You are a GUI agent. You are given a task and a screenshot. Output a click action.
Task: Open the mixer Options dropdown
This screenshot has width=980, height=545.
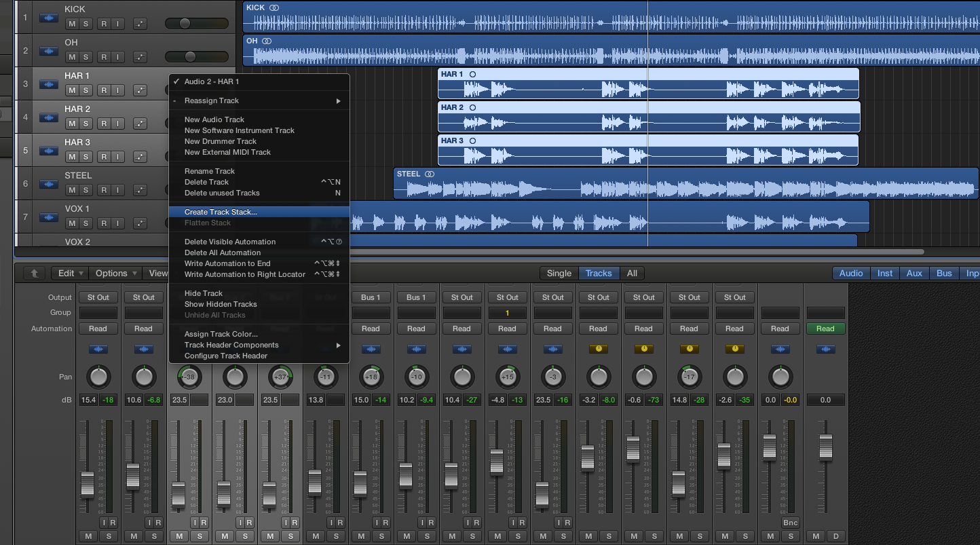pos(115,274)
